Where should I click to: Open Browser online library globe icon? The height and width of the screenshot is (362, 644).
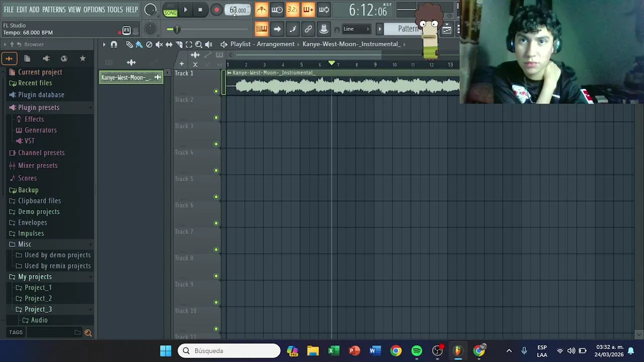click(x=64, y=58)
